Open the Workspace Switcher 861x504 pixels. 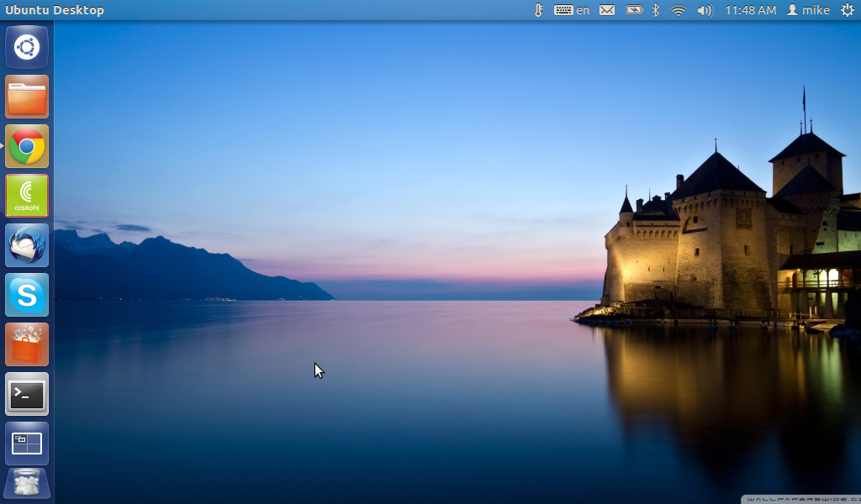[x=27, y=443]
